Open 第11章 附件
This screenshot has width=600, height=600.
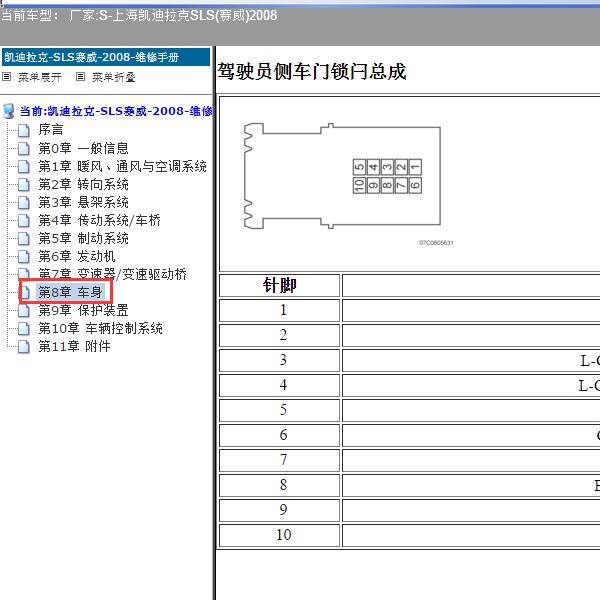tap(74, 346)
